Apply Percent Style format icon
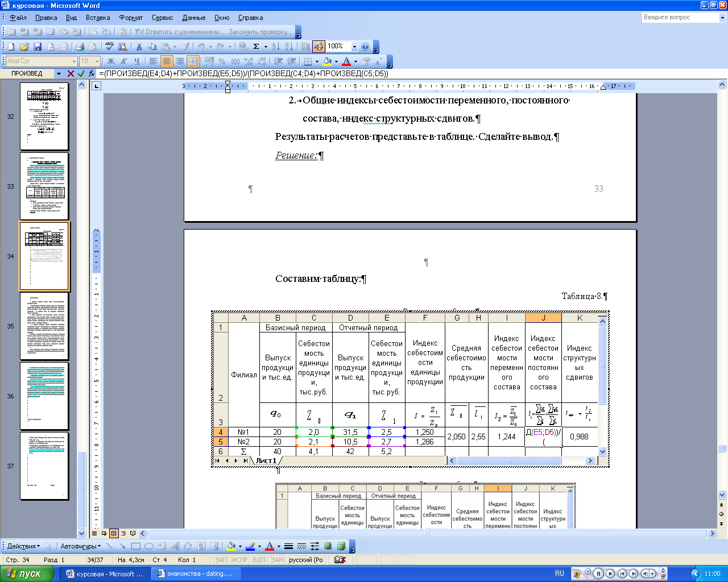The image size is (728, 582). 222,61
